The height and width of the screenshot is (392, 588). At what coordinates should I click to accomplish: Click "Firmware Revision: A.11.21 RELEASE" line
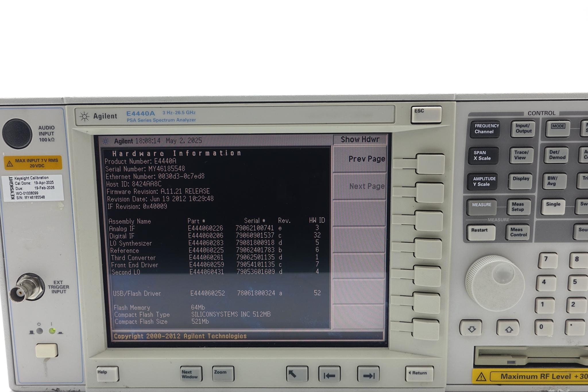[x=158, y=191]
